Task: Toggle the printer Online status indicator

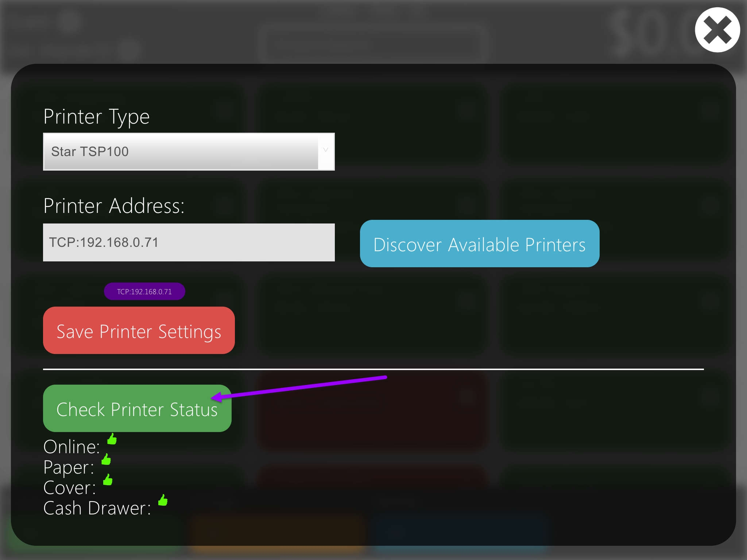Action: pyautogui.click(x=112, y=440)
